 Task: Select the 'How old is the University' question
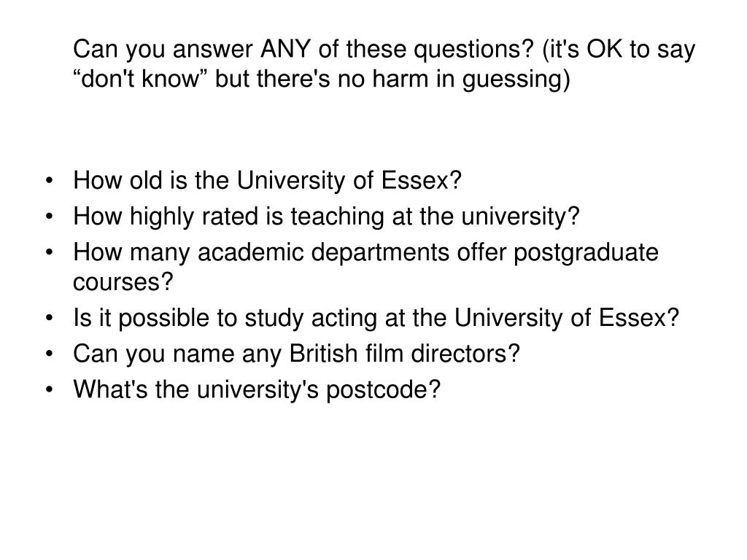pyautogui.click(x=267, y=181)
